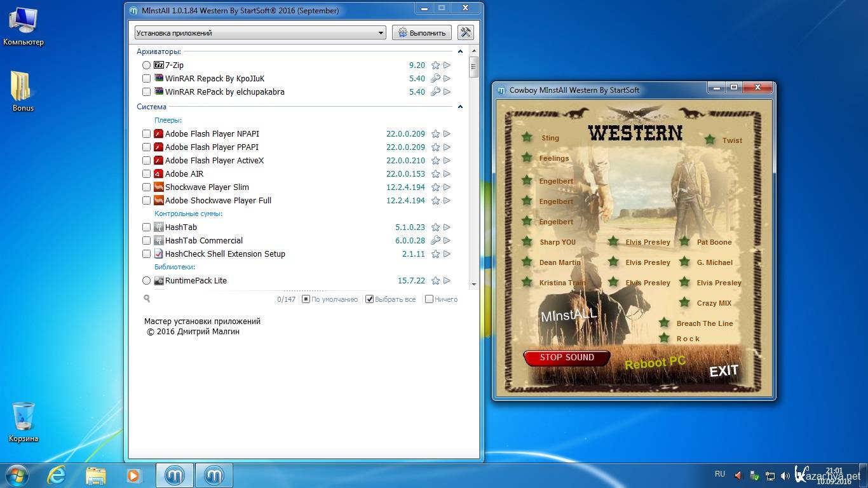Open Internet Explorer from the taskbar
Viewport: 868px width, 488px height.
57,475
